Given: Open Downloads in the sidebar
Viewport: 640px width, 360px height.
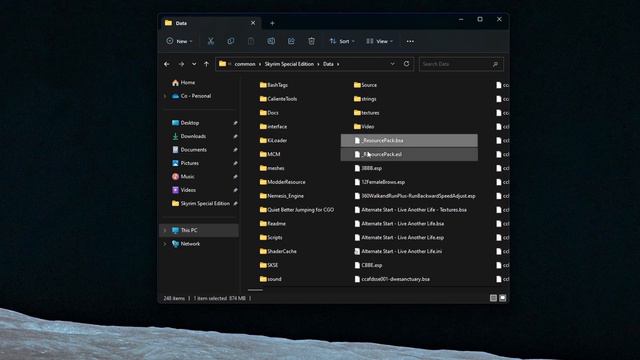Looking at the screenshot, I should 189,136.
